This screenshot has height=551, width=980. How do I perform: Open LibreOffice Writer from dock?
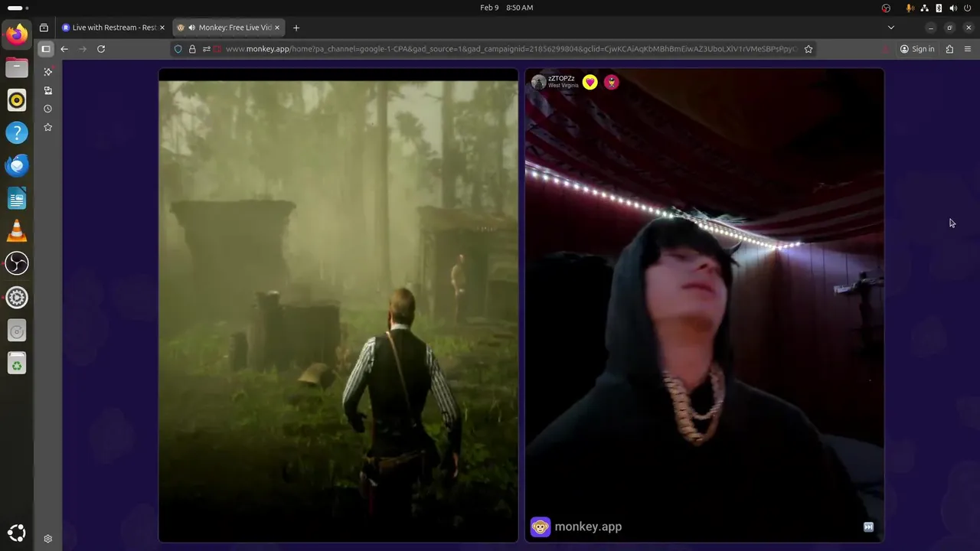[17, 198]
